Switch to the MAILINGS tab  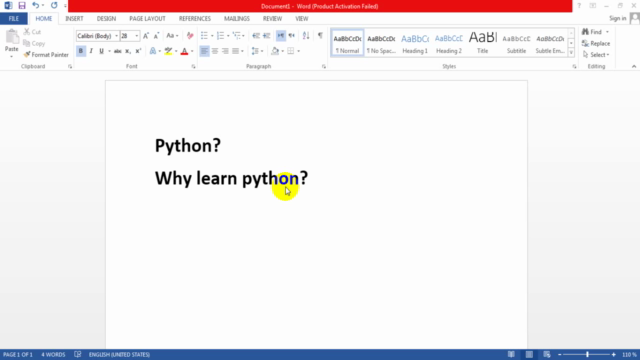coord(237,19)
